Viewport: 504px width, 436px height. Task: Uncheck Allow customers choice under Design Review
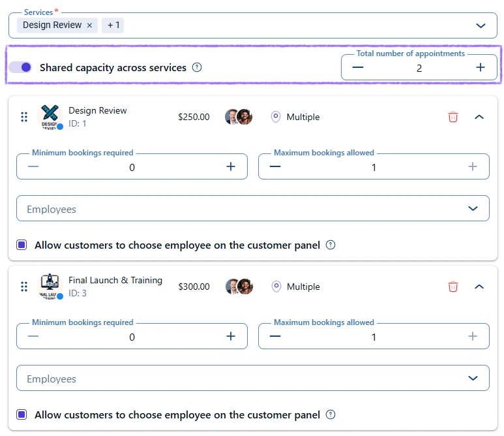coord(22,245)
